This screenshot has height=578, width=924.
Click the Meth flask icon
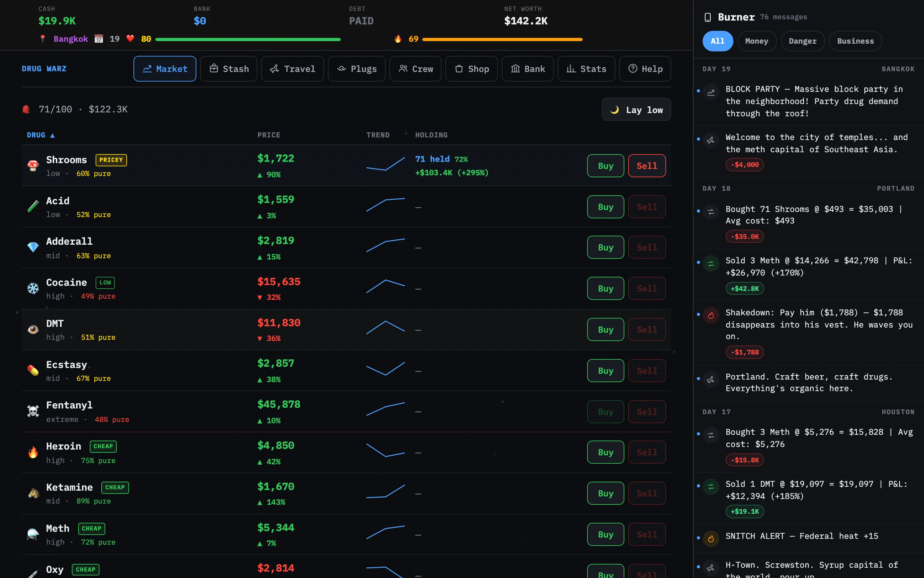(33, 534)
